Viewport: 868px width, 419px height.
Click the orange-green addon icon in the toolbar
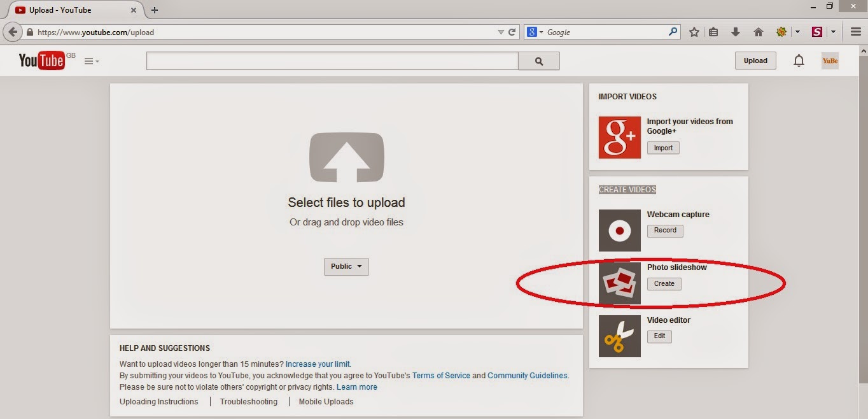click(781, 32)
